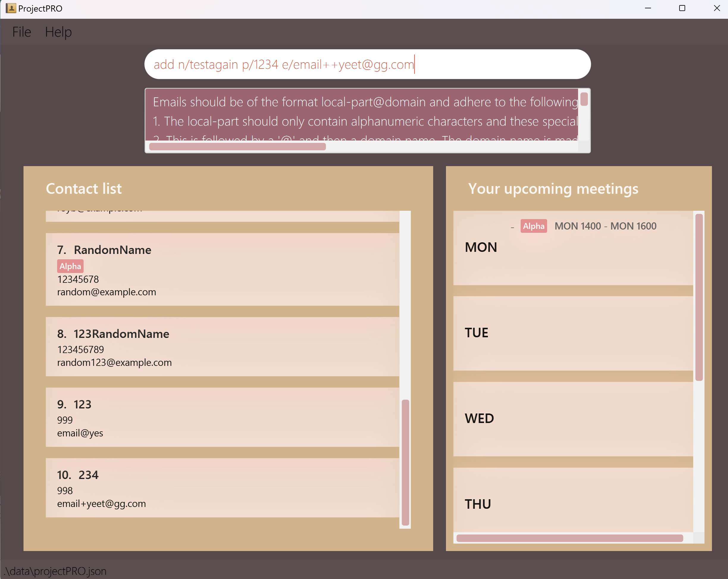Maximize the ProjectPRO window
728x579 pixels.
(682, 8)
